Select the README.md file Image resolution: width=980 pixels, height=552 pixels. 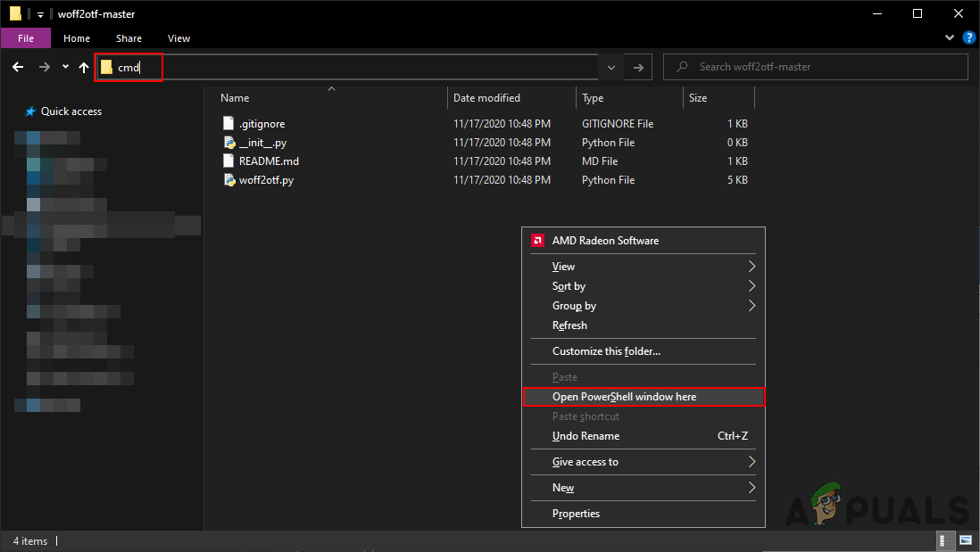point(269,161)
